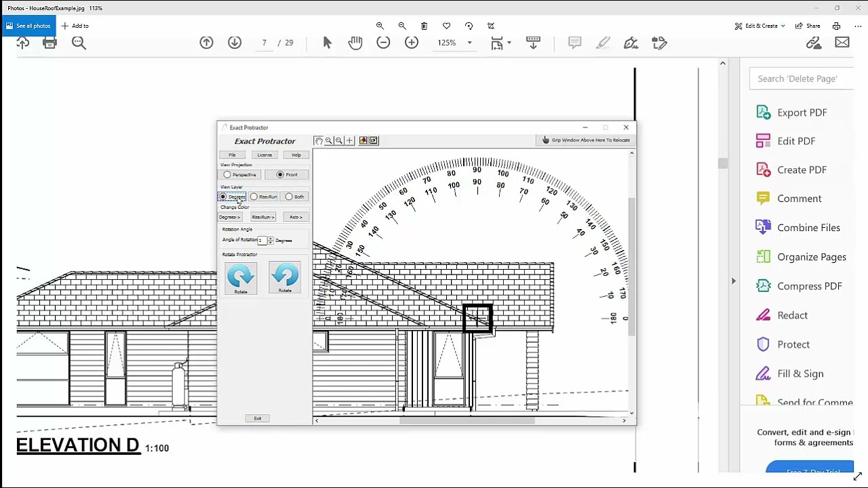Open Exact Protractor Help menu
Screen dimensions: 868x488
pos(296,155)
